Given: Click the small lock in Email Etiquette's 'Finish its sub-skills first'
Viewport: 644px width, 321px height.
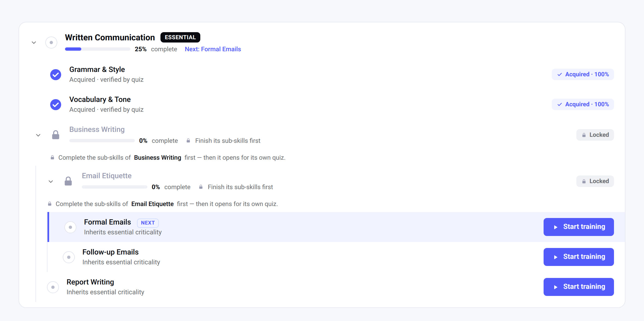Looking at the screenshot, I should point(201,187).
